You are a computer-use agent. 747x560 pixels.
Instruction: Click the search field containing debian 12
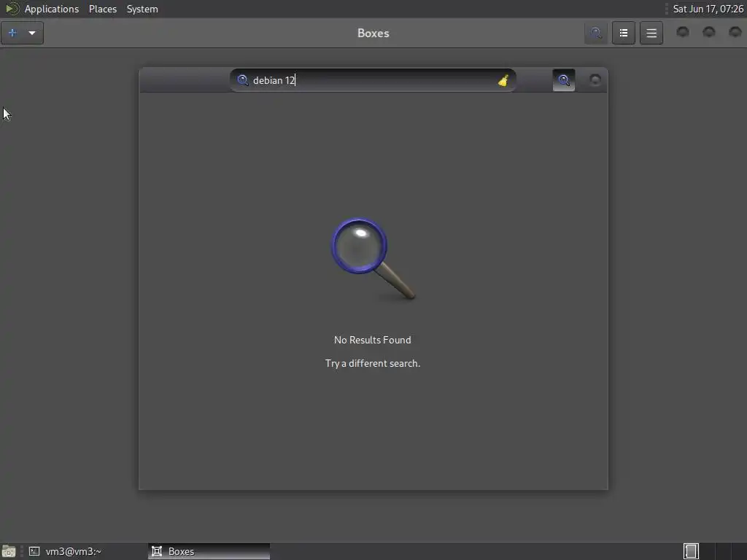(x=373, y=80)
